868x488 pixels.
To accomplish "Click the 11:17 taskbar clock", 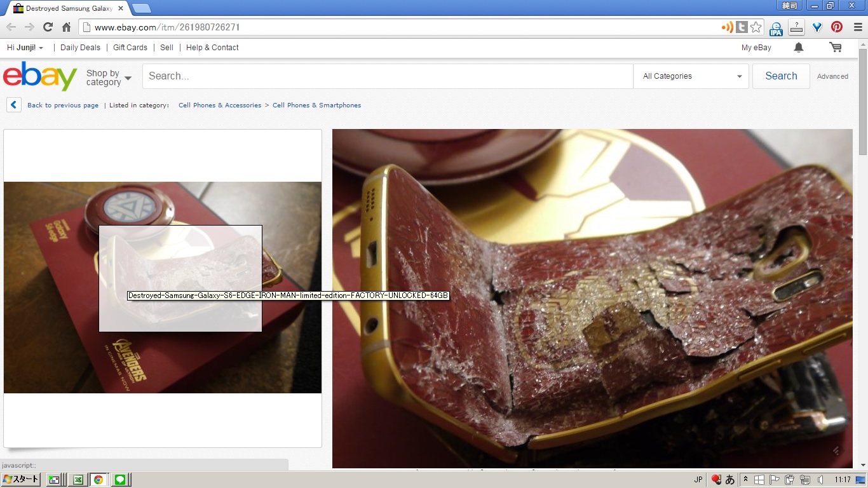I will (x=843, y=480).
